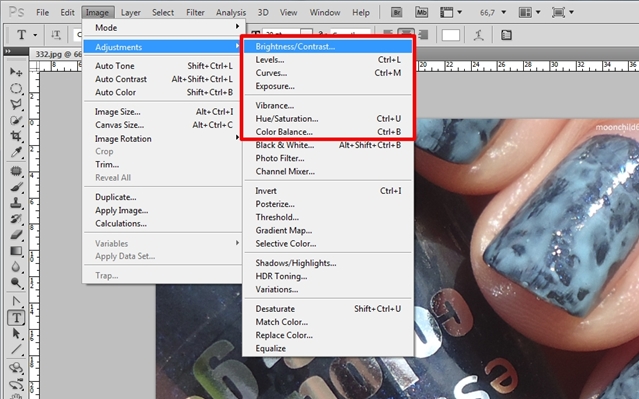Open the Filter menu
The width and height of the screenshot is (639, 399).
tap(195, 13)
